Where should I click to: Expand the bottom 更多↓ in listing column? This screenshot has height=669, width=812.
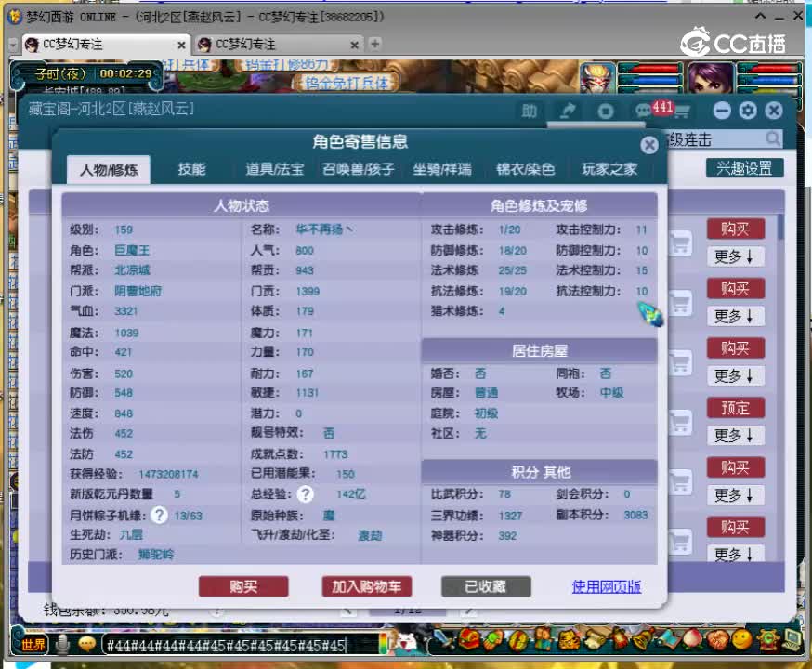[x=736, y=554]
